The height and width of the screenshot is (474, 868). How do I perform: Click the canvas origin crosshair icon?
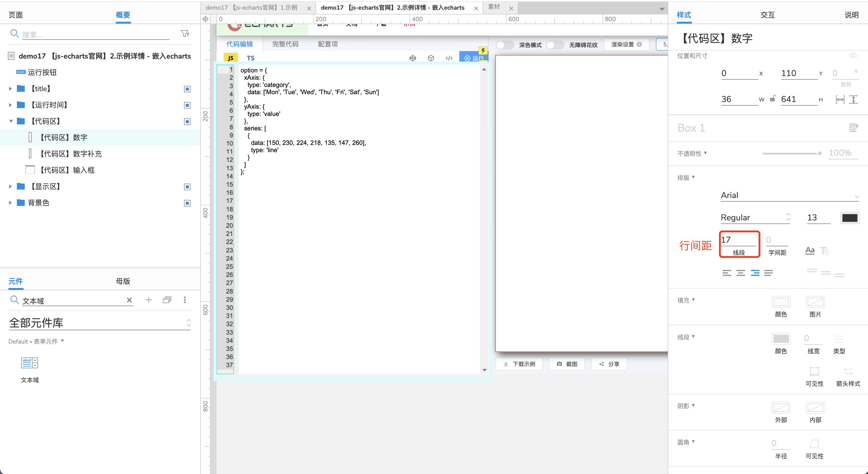[205, 19]
